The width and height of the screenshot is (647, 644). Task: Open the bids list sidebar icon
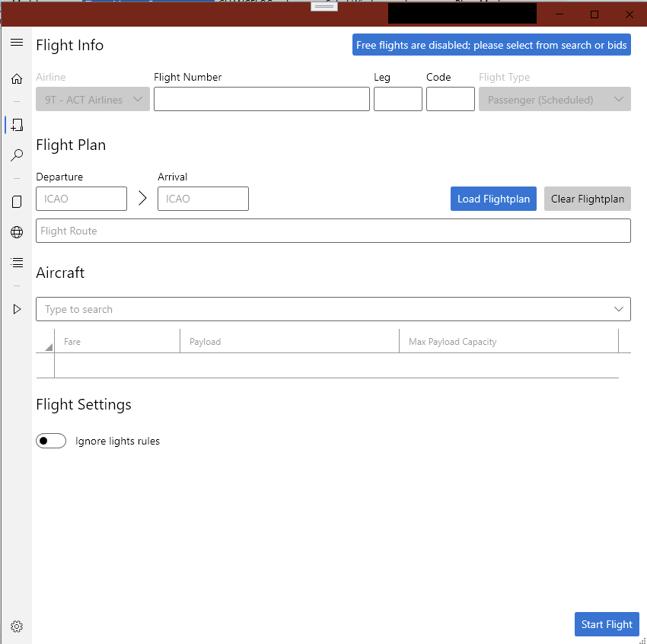(x=17, y=262)
